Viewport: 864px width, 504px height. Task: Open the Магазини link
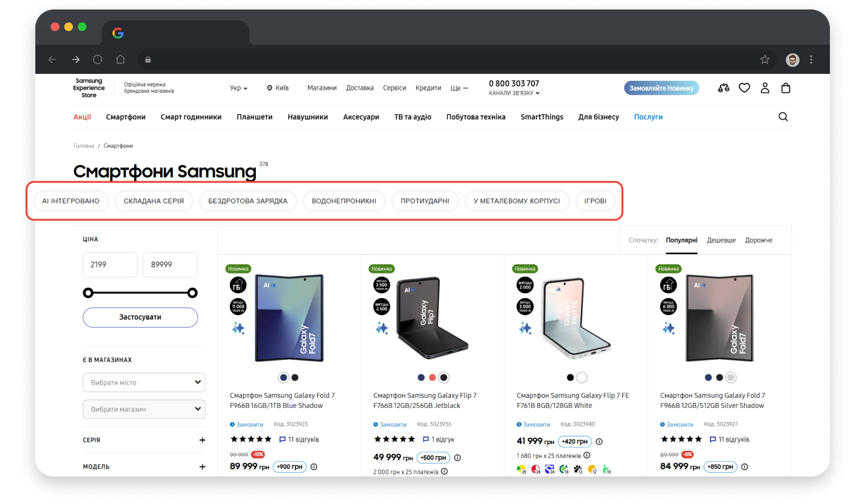tap(322, 88)
